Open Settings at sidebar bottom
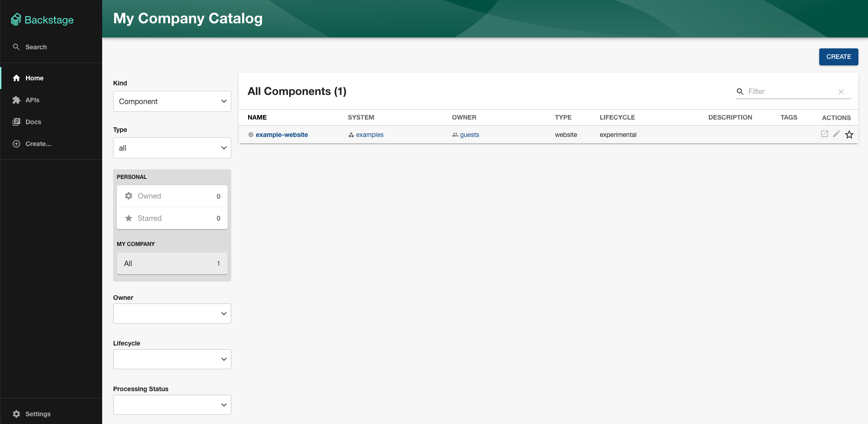The width and height of the screenshot is (868, 424). [37, 414]
